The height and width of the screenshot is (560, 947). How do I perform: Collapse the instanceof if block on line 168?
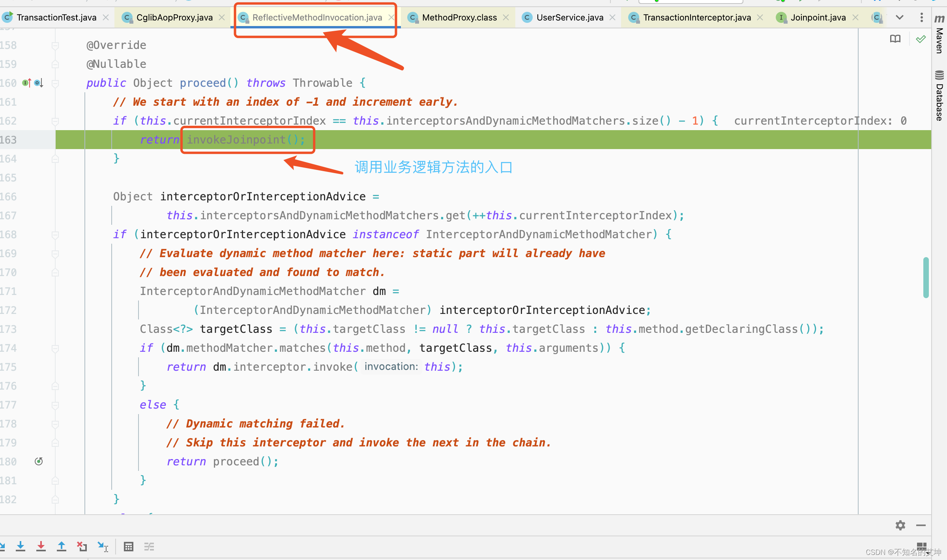(x=55, y=235)
